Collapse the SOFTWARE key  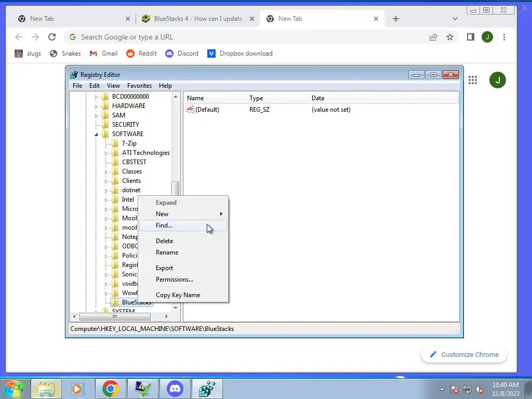click(96, 135)
